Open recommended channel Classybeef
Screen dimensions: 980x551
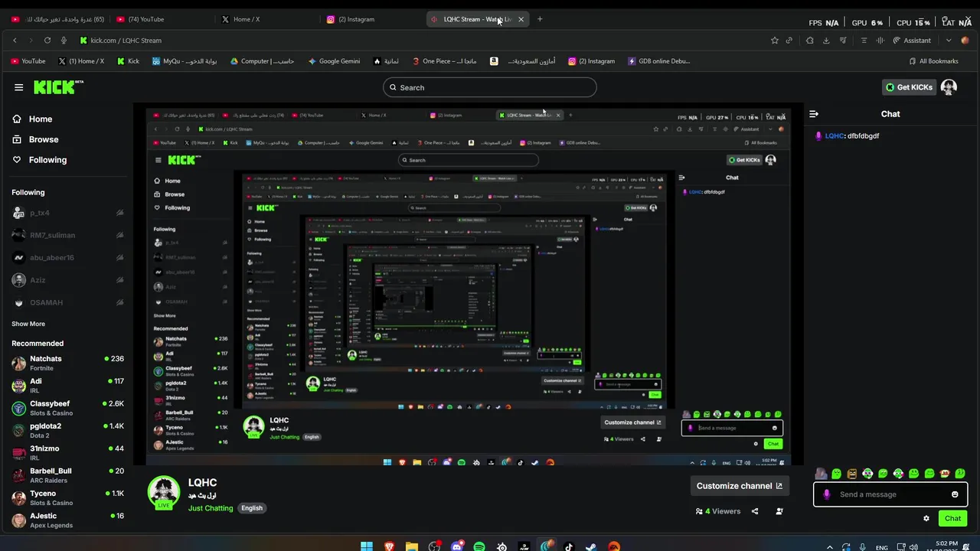click(67, 408)
